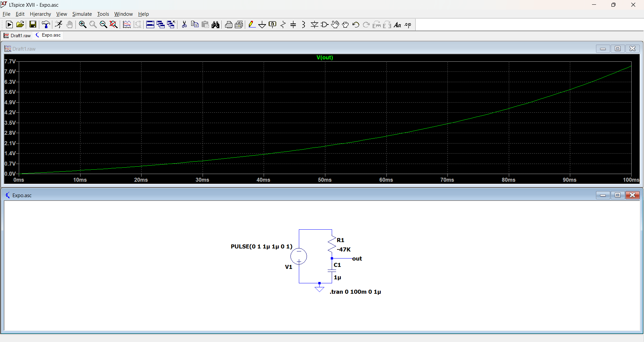The width and height of the screenshot is (644, 342).
Task: Click the 7.7V vertical axis label
Action: [10, 61]
